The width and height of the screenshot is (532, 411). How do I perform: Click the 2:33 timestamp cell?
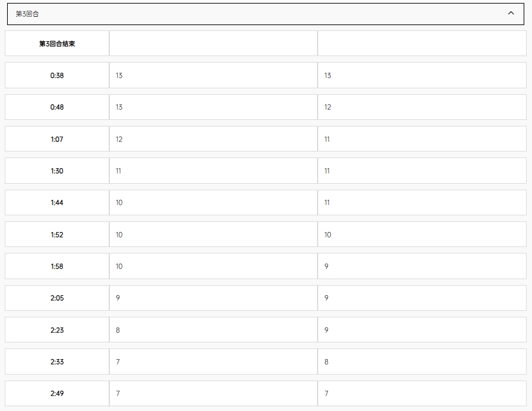tap(57, 361)
